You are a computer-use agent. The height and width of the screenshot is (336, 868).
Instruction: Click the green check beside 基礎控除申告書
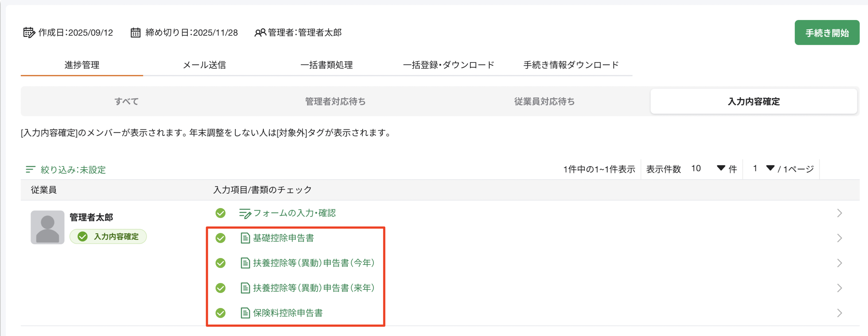click(x=220, y=238)
